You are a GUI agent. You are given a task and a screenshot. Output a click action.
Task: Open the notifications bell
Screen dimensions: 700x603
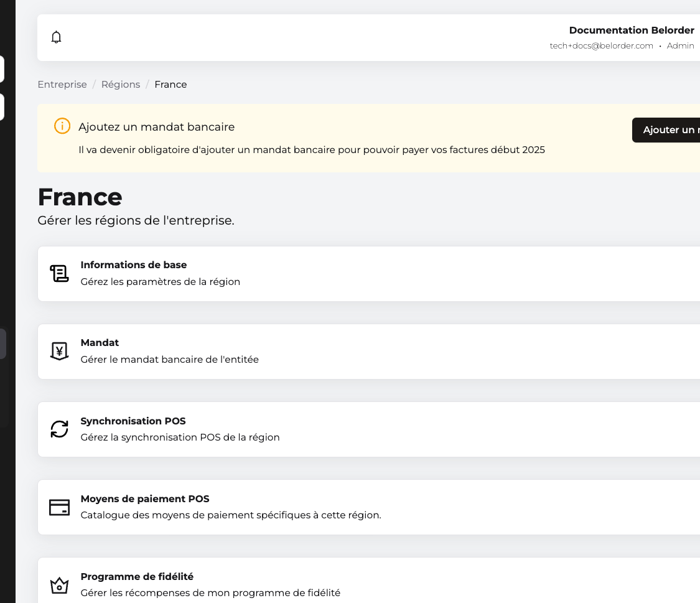56,37
